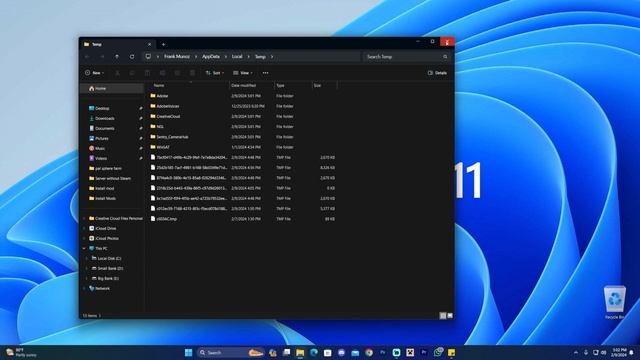Switch to large thumbnails view in status bar

pyautogui.click(x=450, y=316)
